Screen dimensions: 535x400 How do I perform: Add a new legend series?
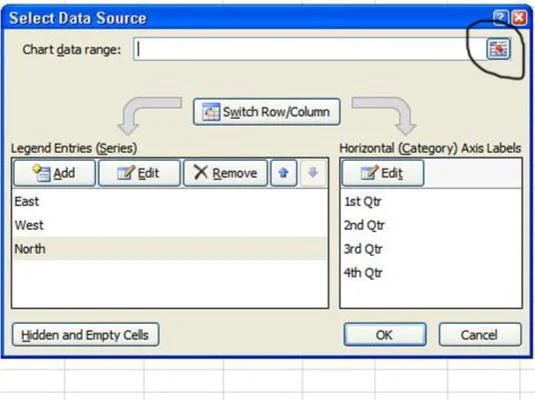click(x=54, y=173)
